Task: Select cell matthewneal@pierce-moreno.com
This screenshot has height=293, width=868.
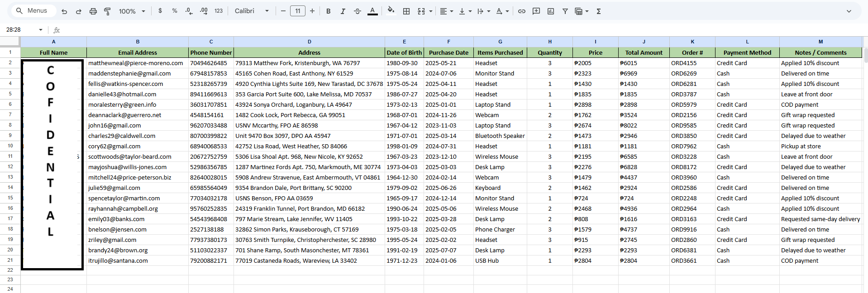Action: point(138,63)
